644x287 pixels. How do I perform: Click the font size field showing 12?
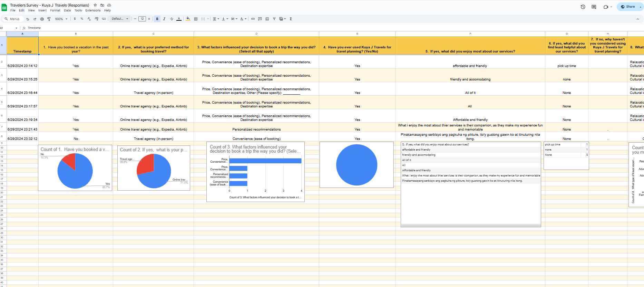tap(142, 19)
